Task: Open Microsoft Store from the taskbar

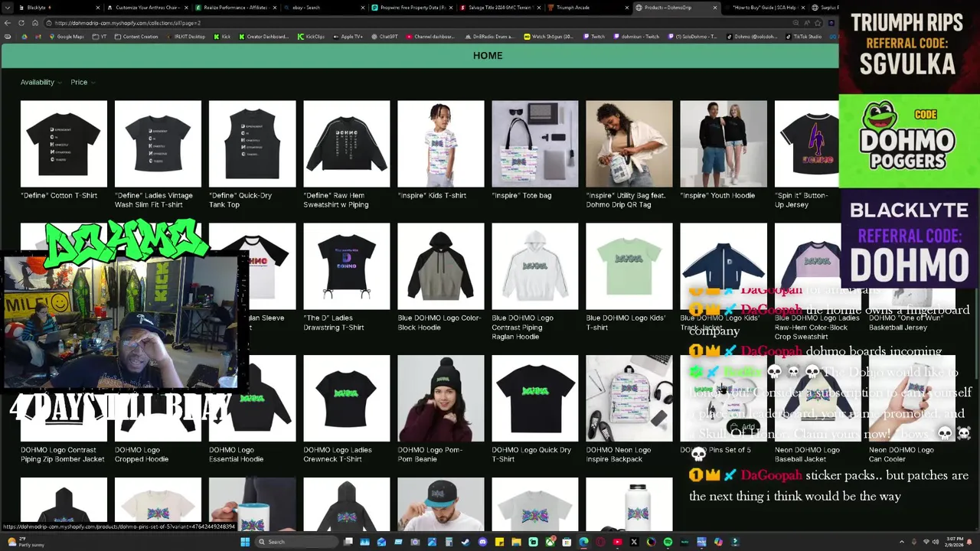Action: tap(567, 542)
